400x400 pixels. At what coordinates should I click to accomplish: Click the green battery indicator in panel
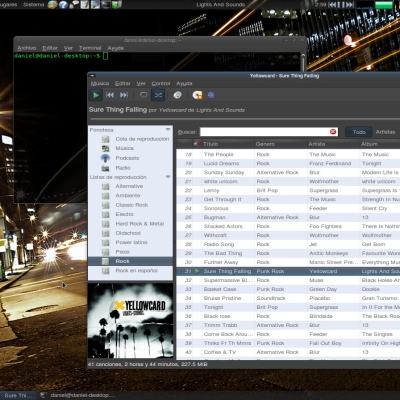384,5
